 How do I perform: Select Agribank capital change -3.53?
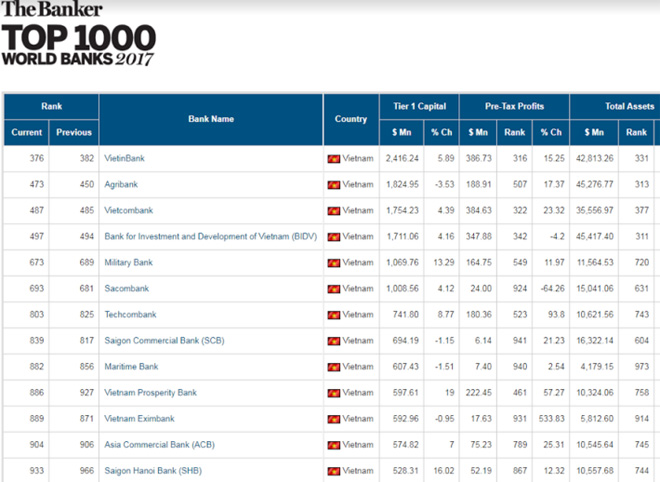point(445,184)
